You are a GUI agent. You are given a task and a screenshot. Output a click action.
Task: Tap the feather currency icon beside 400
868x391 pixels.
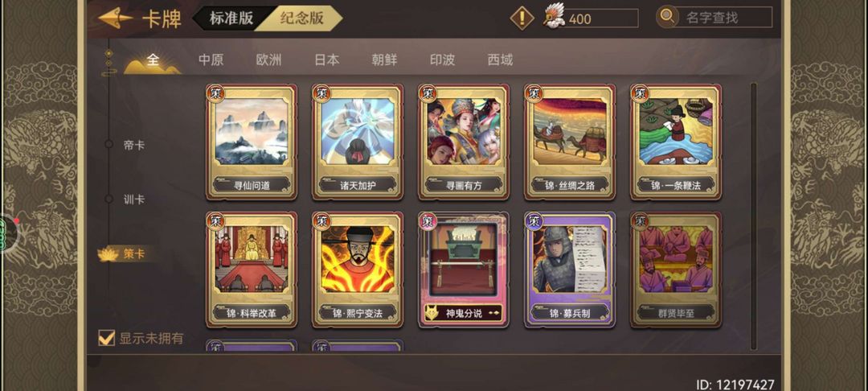point(554,15)
